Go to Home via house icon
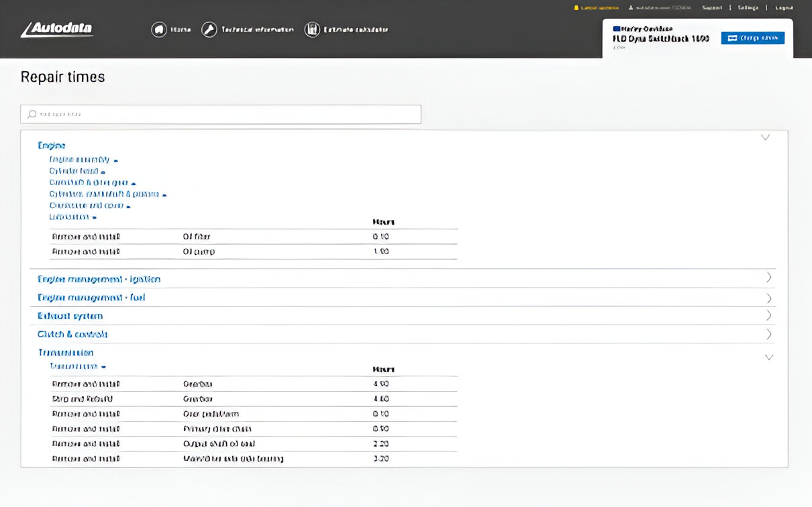Image resolution: width=812 pixels, height=507 pixels. 159,30
